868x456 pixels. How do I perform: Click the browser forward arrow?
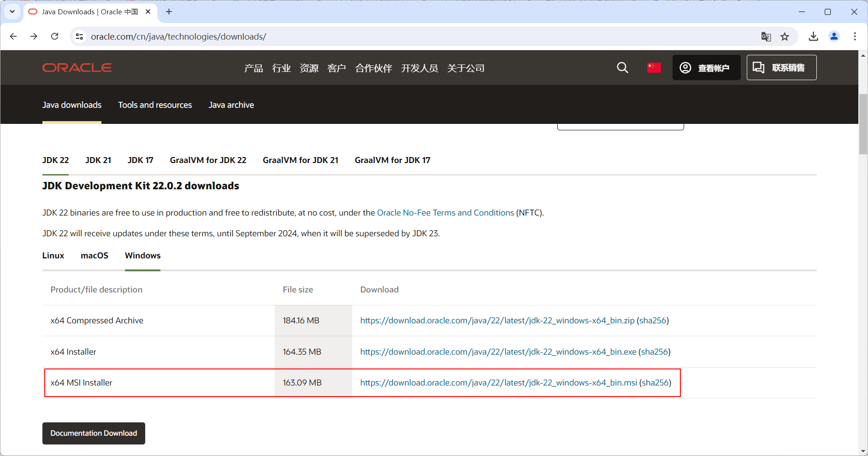(x=34, y=36)
